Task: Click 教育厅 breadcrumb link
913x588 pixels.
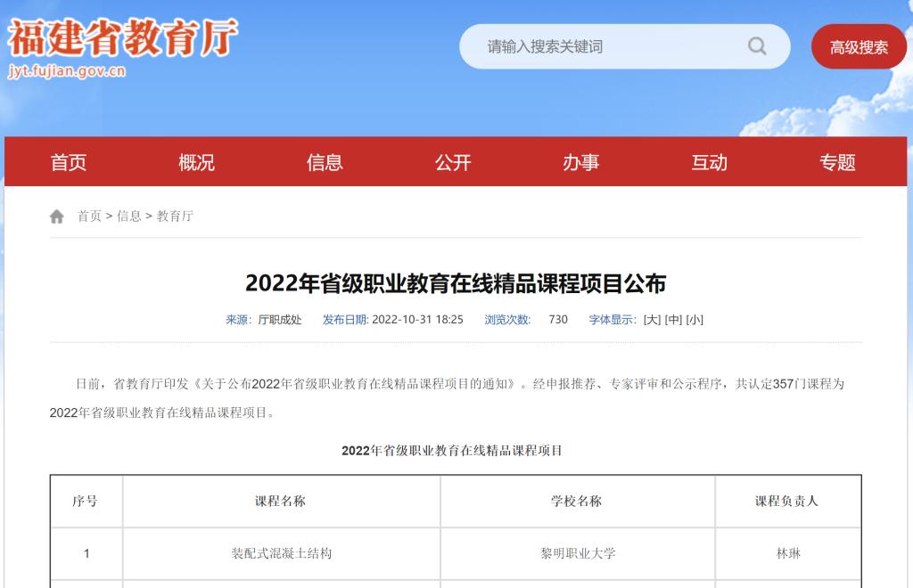Action: 175,216
